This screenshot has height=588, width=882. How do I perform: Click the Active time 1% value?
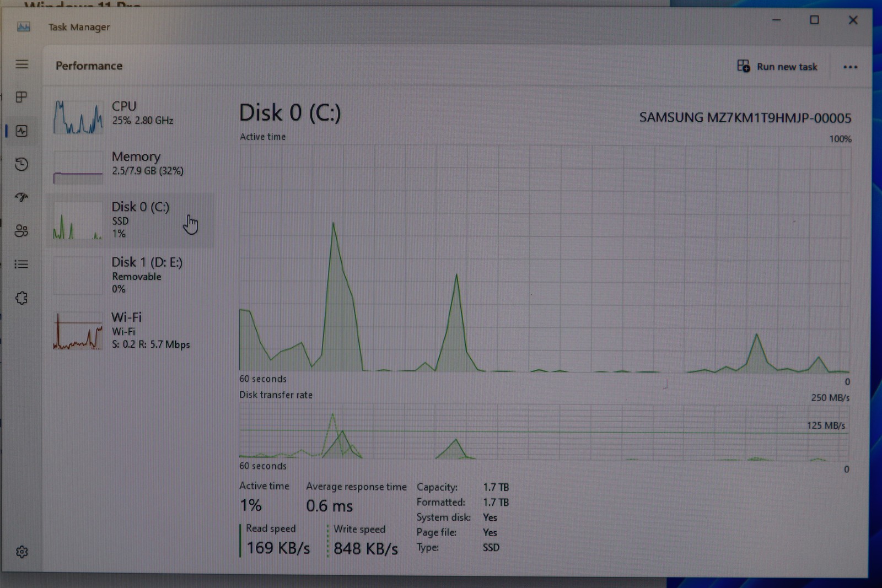tap(251, 505)
